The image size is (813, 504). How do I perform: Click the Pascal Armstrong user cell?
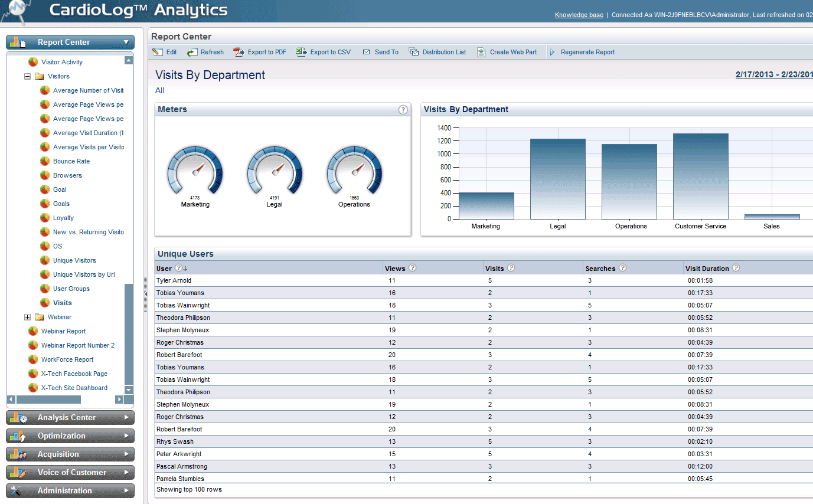click(182, 466)
